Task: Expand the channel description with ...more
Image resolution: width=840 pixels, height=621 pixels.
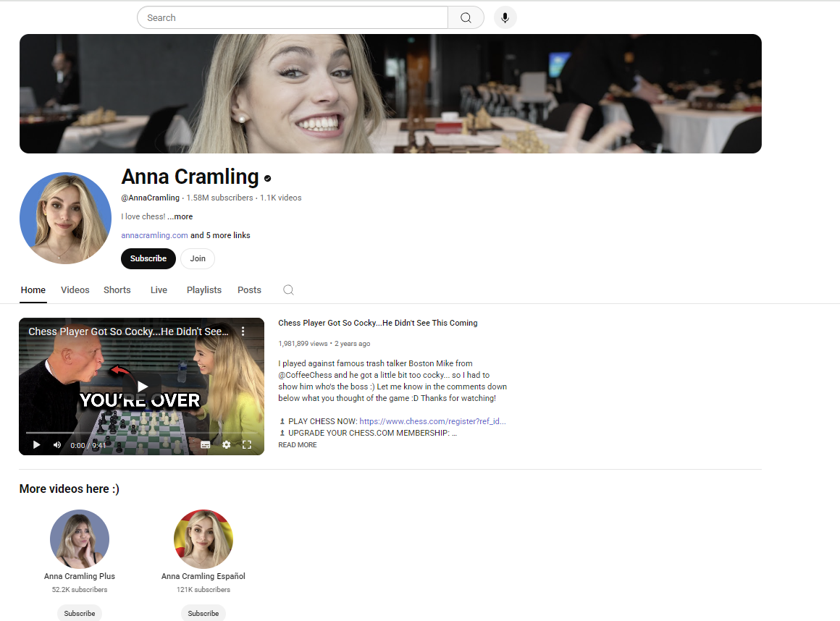Action: (180, 216)
